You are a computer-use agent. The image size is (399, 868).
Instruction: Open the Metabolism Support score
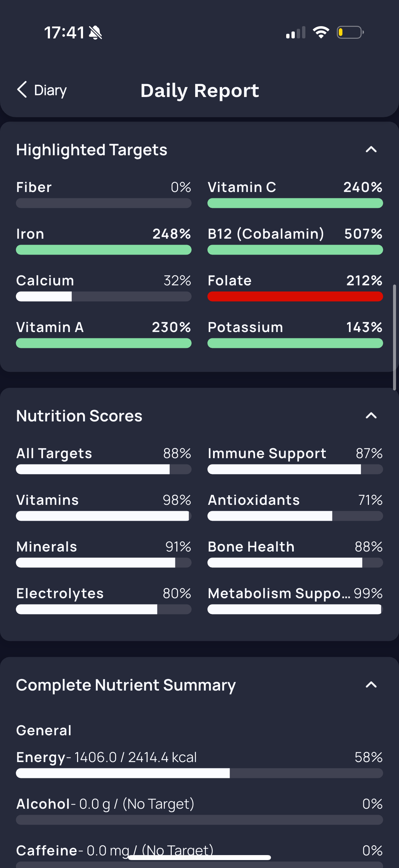(295, 600)
